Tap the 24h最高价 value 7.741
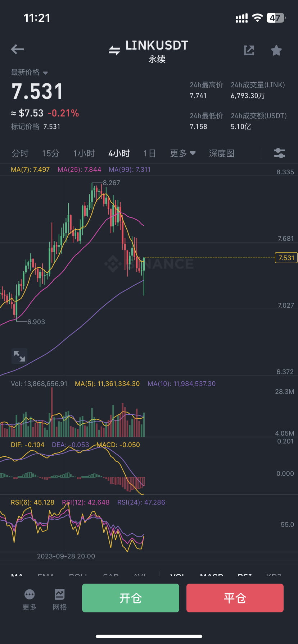Screen dimensions: 298x644 pos(198,96)
